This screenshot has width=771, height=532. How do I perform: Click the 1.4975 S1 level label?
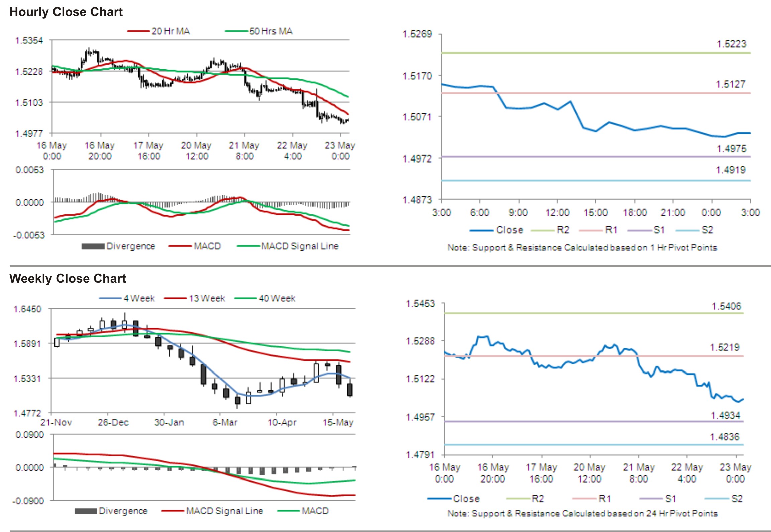pos(731,149)
